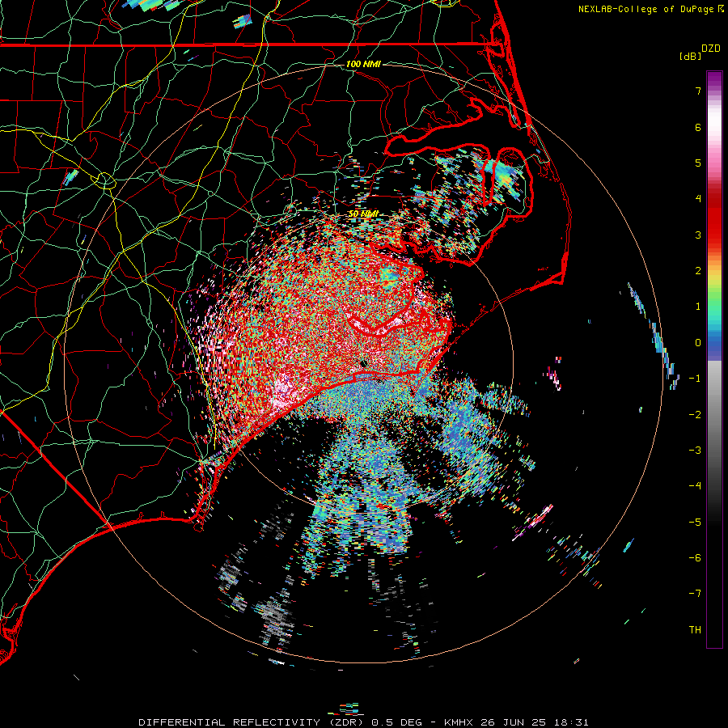Screen dimensions: 728x728
Task: Click the 0 value on the dB scale
Action: coord(698,343)
